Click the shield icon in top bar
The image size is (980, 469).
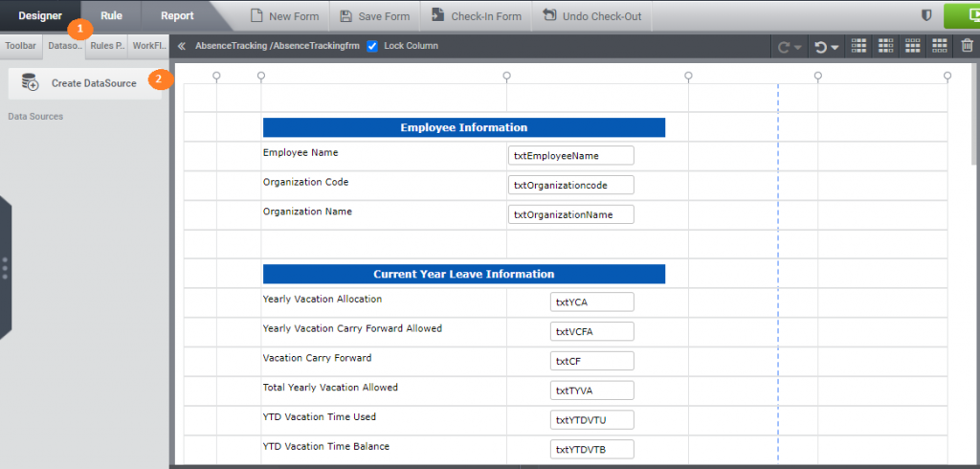pos(926,16)
